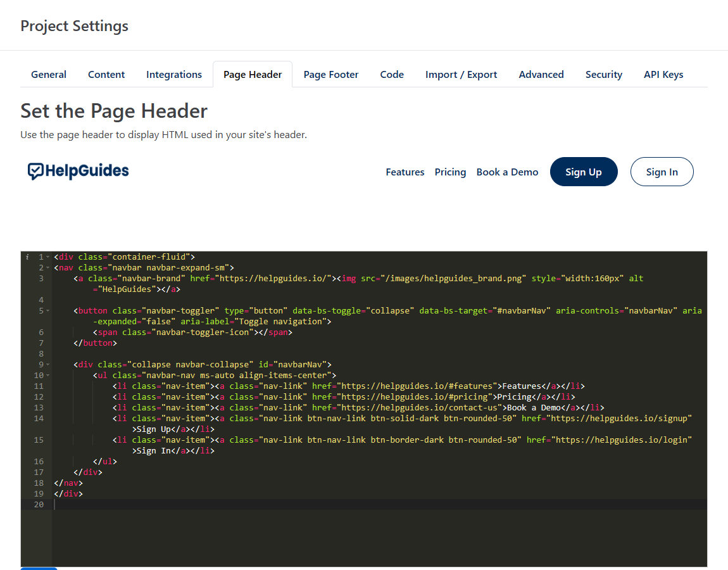Select the Page Header tab
The height and width of the screenshot is (570, 728).
pos(253,74)
